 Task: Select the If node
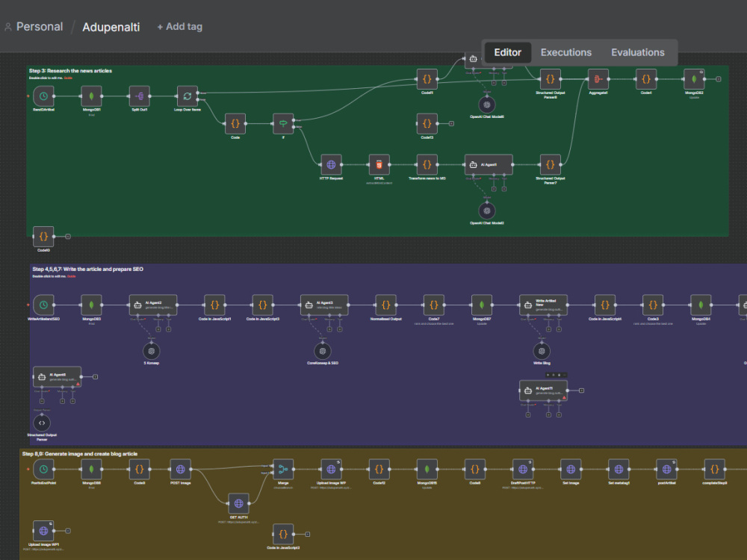(x=283, y=124)
